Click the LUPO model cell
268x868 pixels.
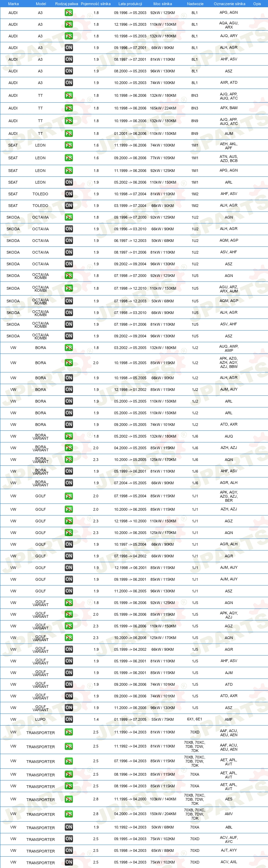pos(40,719)
